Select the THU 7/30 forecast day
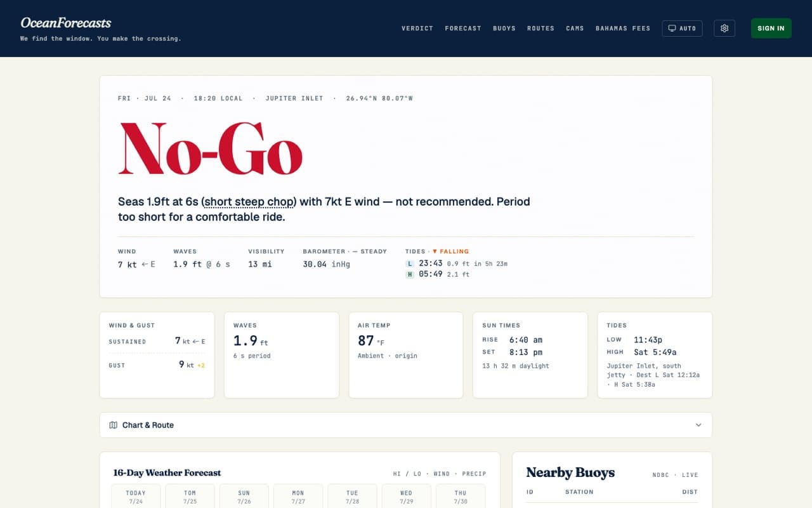Screen dimensions: 812x508 pos(461,497)
